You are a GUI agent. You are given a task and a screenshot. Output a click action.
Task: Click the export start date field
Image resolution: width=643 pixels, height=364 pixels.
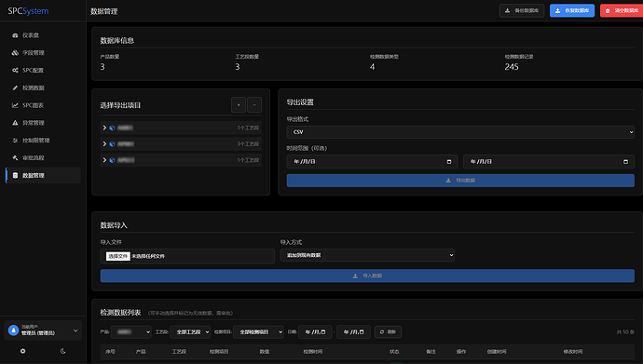372,162
